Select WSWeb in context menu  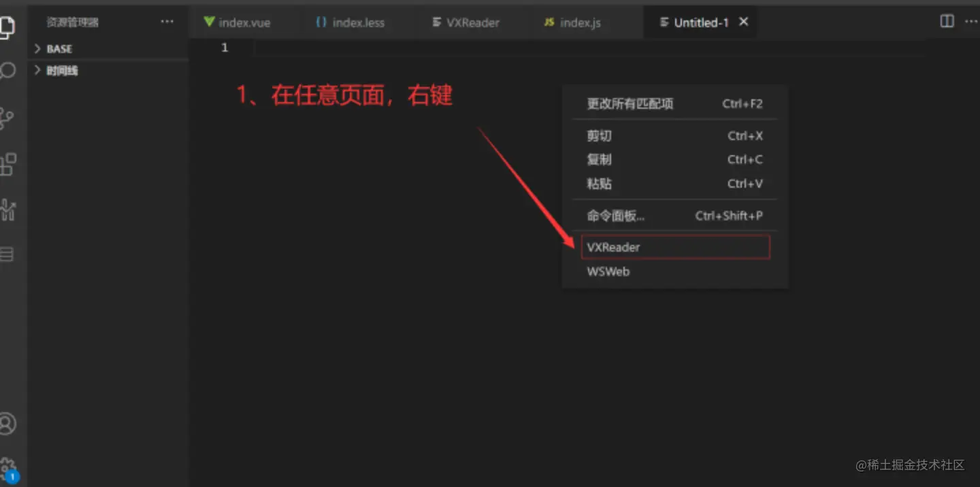(674, 271)
